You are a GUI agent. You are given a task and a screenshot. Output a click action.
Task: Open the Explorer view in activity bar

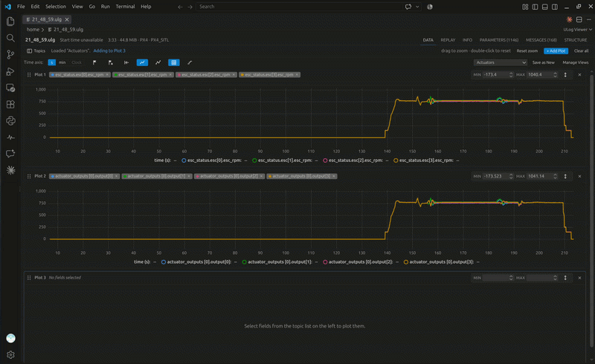tap(10, 22)
